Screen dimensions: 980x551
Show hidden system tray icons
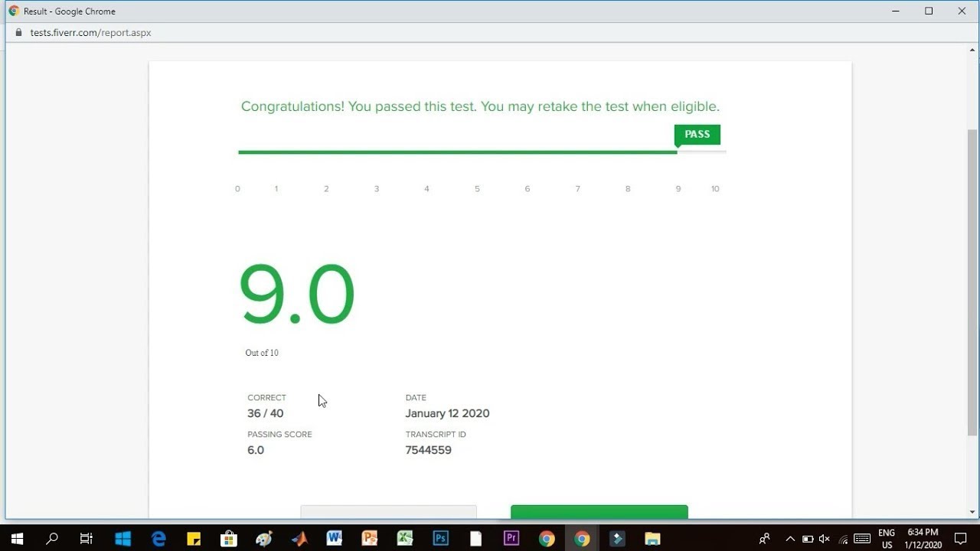pos(790,539)
